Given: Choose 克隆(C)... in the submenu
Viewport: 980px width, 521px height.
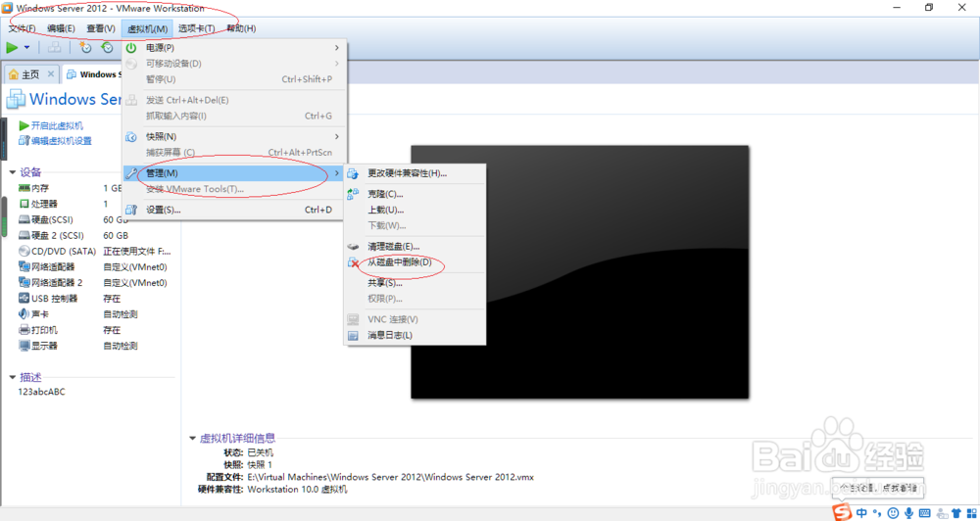Looking at the screenshot, I should click(415, 194).
